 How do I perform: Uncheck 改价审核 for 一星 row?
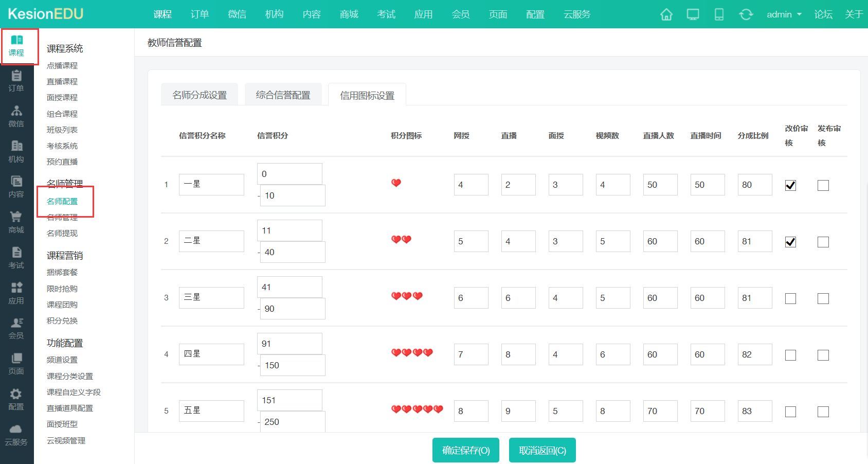point(790,185)
